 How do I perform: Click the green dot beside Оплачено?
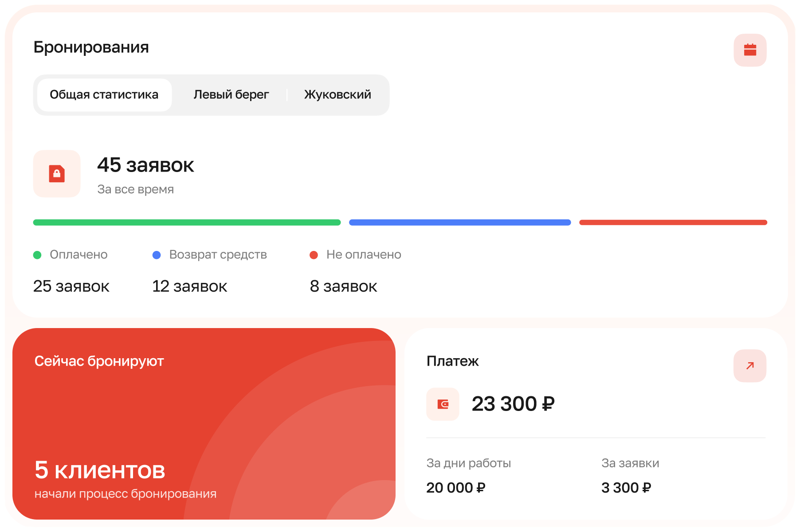coord(37,255)
